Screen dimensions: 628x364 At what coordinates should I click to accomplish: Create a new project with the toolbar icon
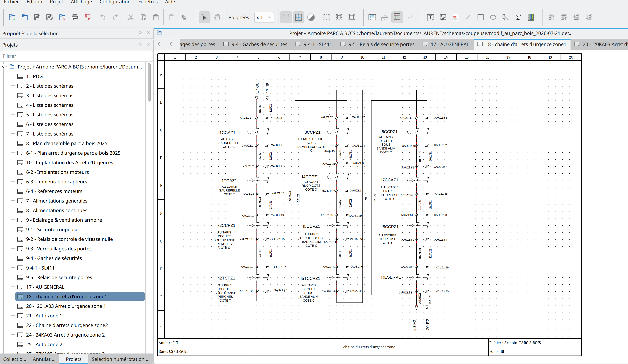[x=12, y=17]
